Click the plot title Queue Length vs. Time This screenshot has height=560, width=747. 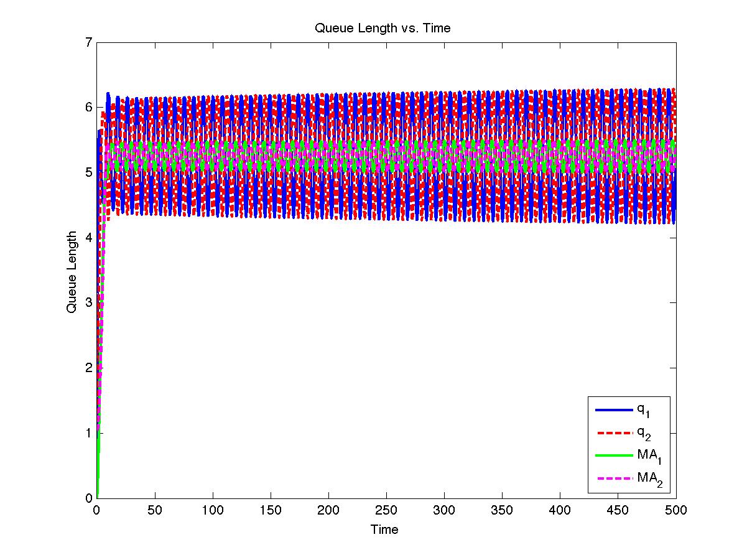pos(383,28)
